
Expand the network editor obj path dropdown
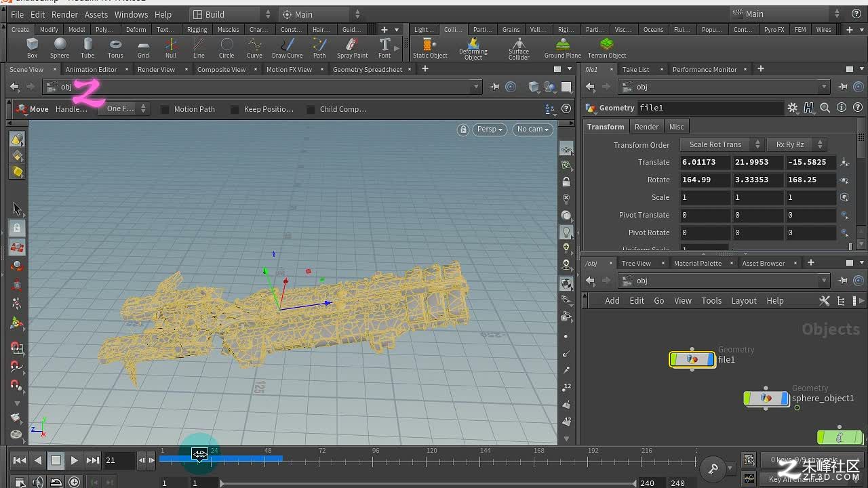click(825, 281)
